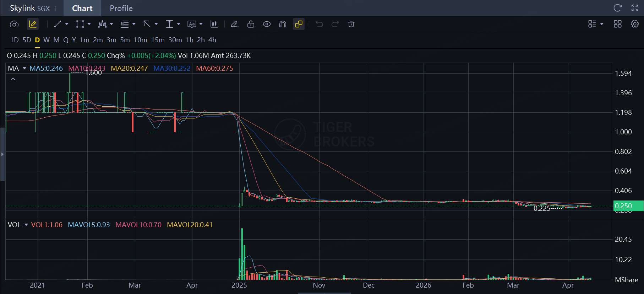644x294 pixels.
Task: Select the Chart tab
Action: [82, 8]
